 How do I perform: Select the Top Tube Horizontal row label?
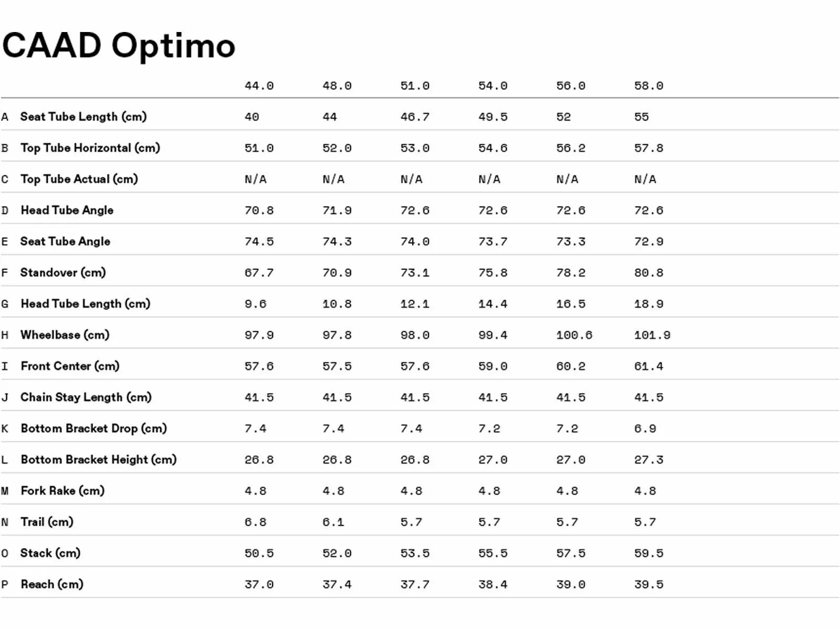pos(90,148)
